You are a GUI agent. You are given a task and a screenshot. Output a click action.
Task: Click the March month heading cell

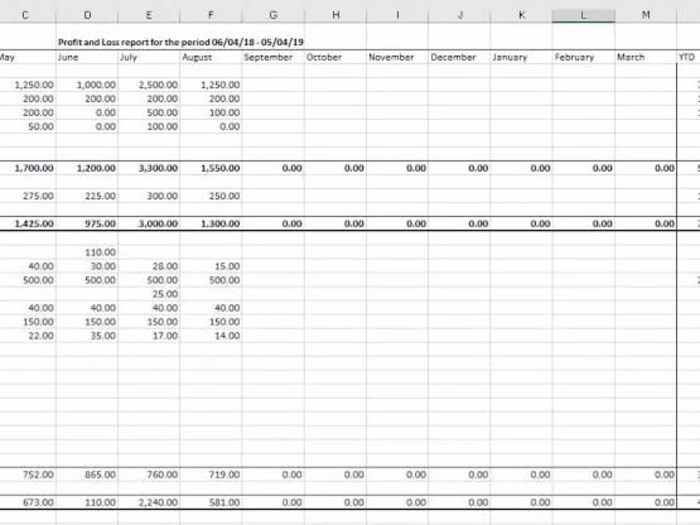[646, 57]
